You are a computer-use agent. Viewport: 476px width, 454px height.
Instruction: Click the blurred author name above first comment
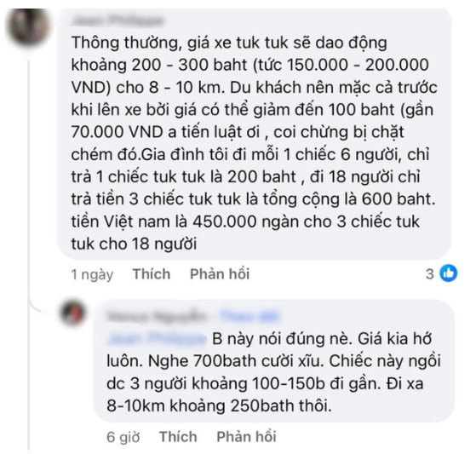point(118,20)
